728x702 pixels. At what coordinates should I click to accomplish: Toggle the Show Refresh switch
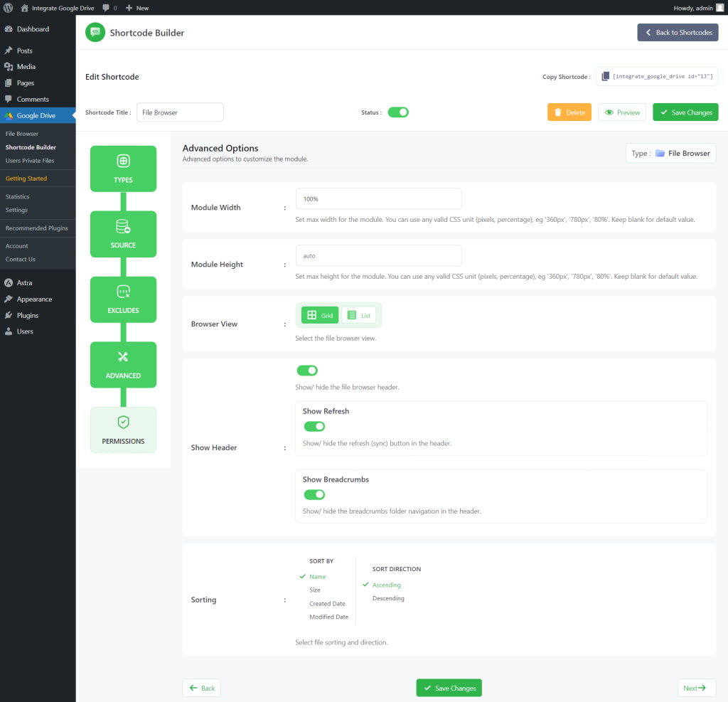coord(314,427)
